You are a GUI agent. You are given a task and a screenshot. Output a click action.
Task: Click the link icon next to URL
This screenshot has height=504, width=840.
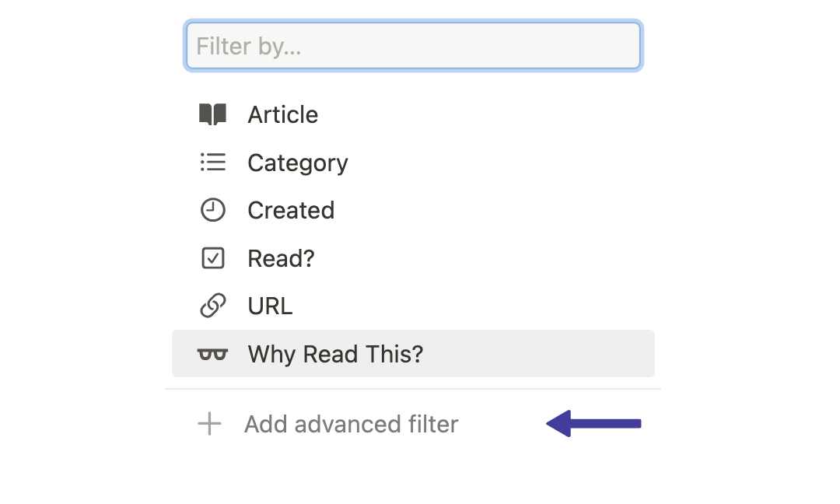tap(212, 305)
